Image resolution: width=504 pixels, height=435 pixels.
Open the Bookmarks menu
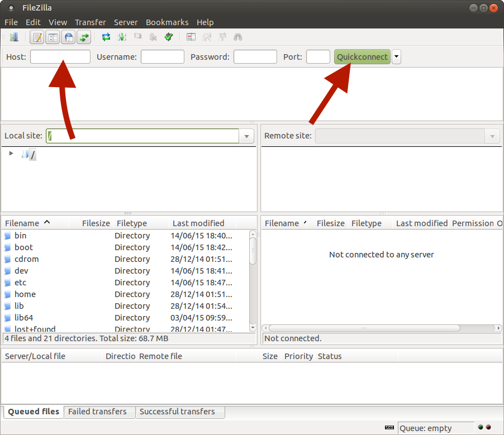(167, 22)
